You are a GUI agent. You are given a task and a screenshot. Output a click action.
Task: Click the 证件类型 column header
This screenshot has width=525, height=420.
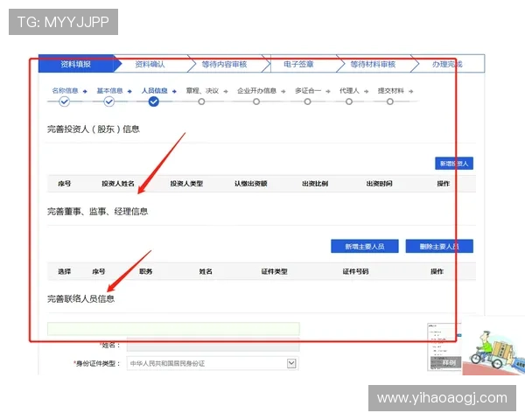(275, 271)
